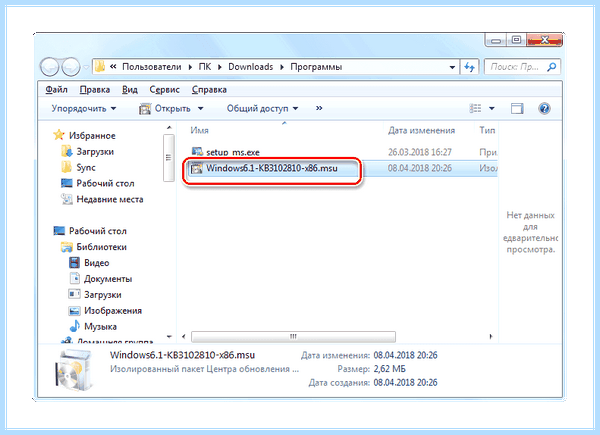Image resolution: width=600 pixels, height=435 pixels.
Task: Open view options dropdown arrow
Action: (x=492, y=109)
